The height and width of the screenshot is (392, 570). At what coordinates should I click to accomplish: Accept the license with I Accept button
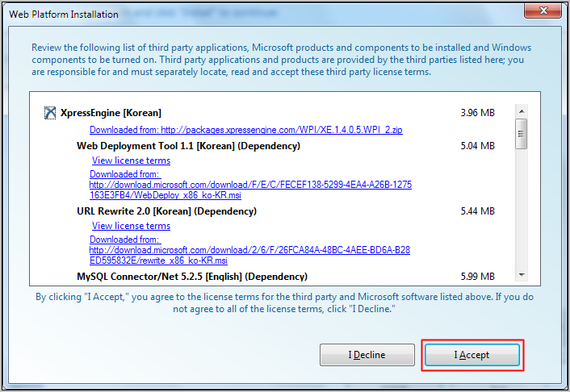(x=472, y=355)
